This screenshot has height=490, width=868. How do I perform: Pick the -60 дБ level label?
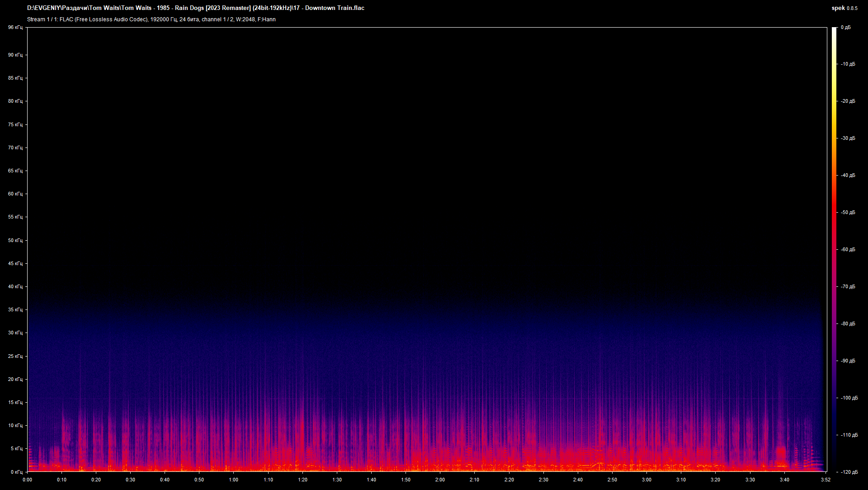click(x=848, y=250)
